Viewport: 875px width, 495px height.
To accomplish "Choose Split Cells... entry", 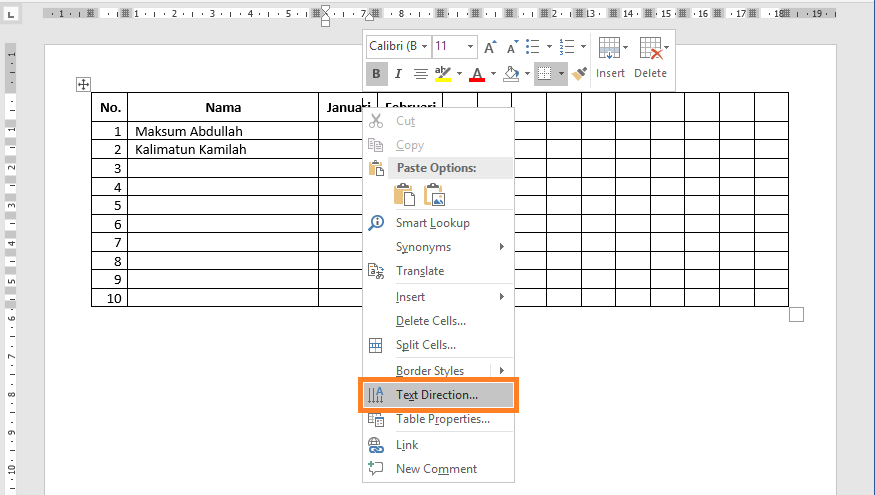I will click(438, 345).
